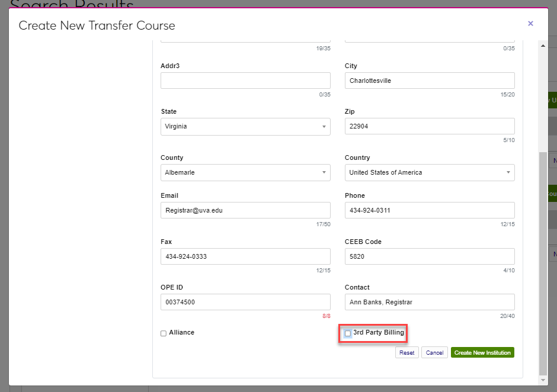Enable the 3rd Party Billing checkbox
This screenshot has height=392, width=557.
click(x=348, y=333)
